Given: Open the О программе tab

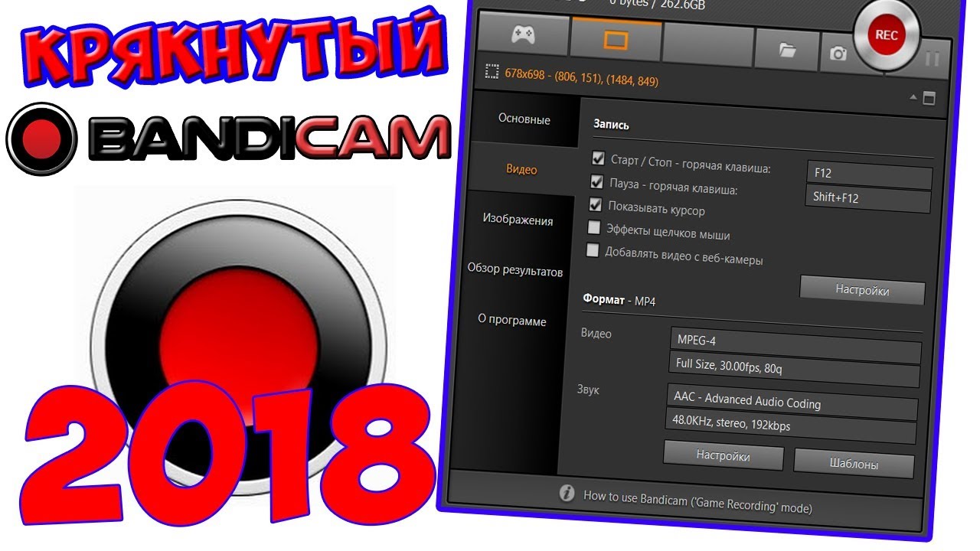Looking at the screenshot, I should click(512, 321).
